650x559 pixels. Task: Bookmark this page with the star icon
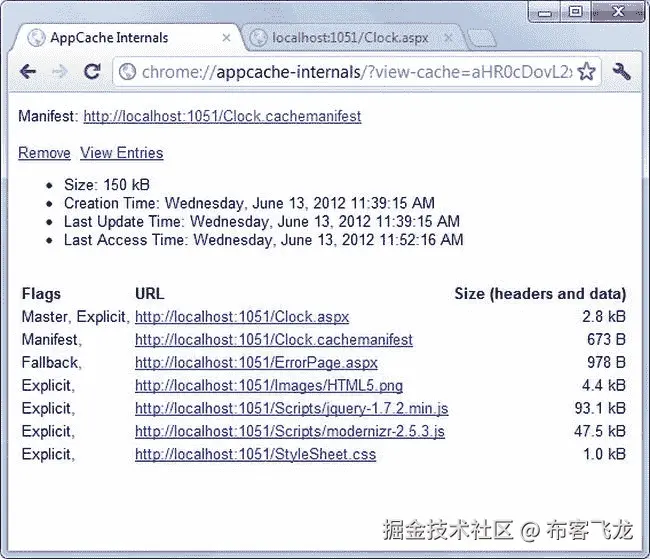(x=586, y=71)
